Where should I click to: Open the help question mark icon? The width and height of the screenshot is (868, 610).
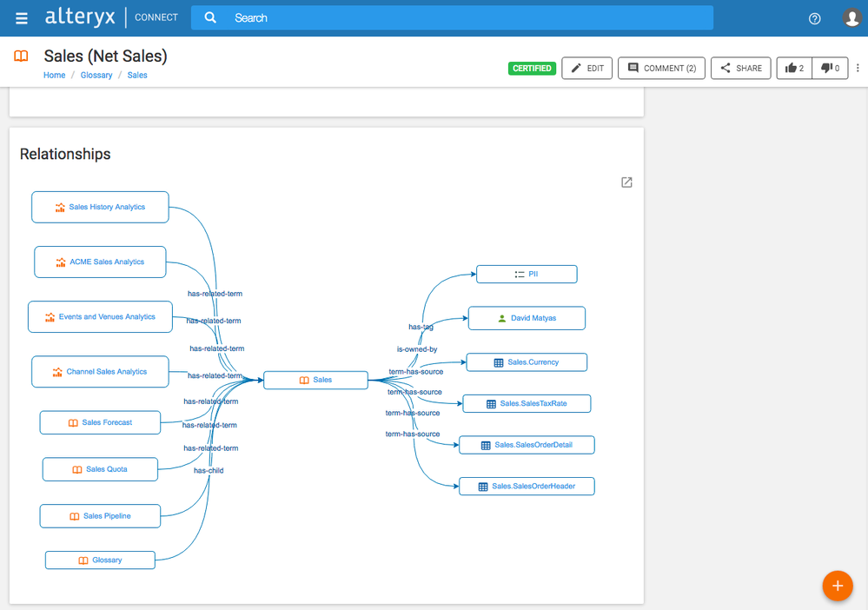point(814,19)
